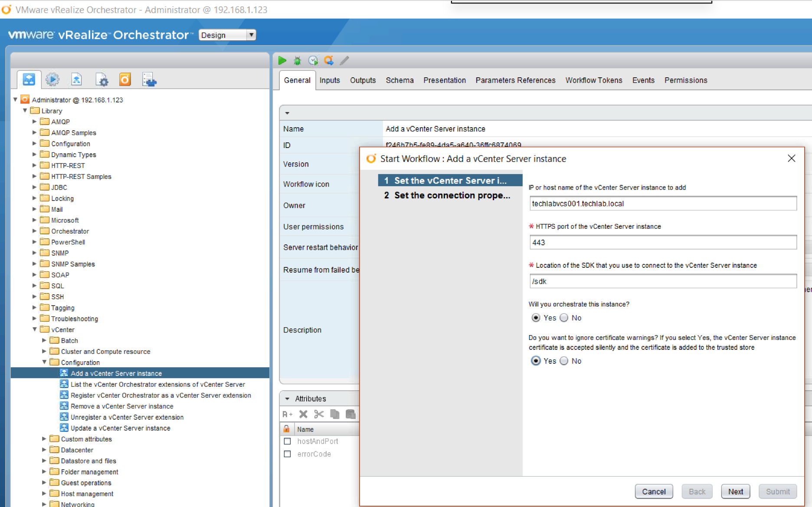Click the HTTPS port field

click(x=663, y=242)
